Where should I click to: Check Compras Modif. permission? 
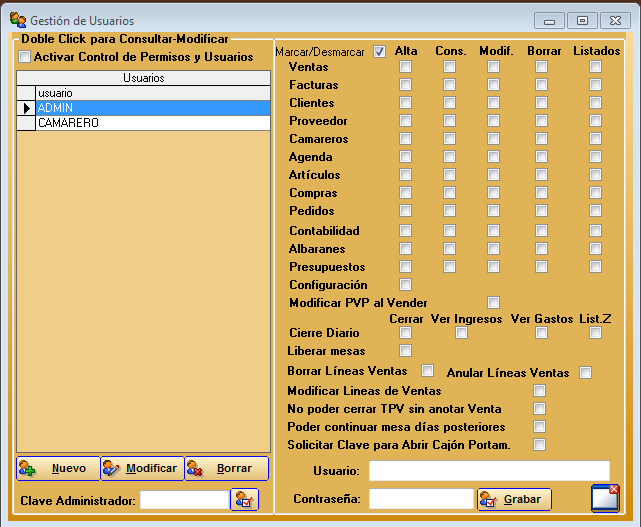pos(493,193)
